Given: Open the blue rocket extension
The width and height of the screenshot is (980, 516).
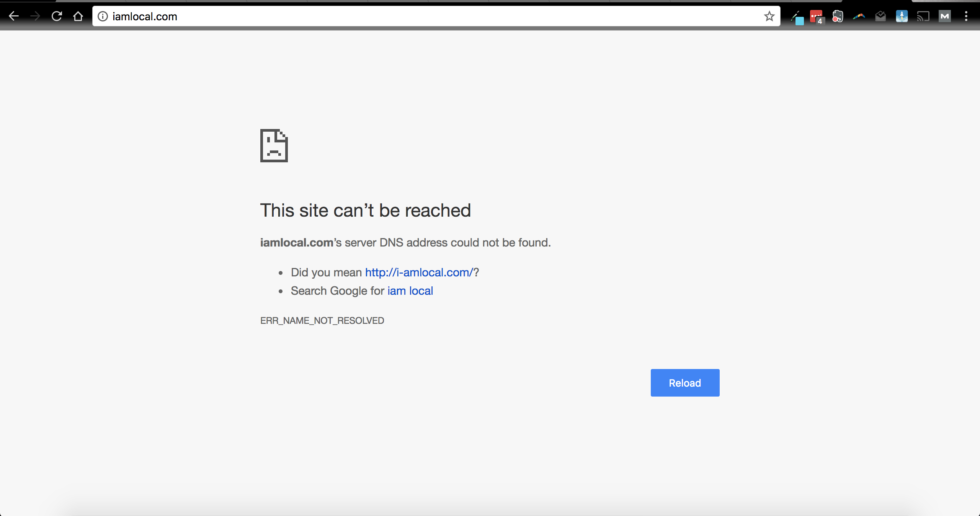Looking at the screenshot, I should point(902,16).
